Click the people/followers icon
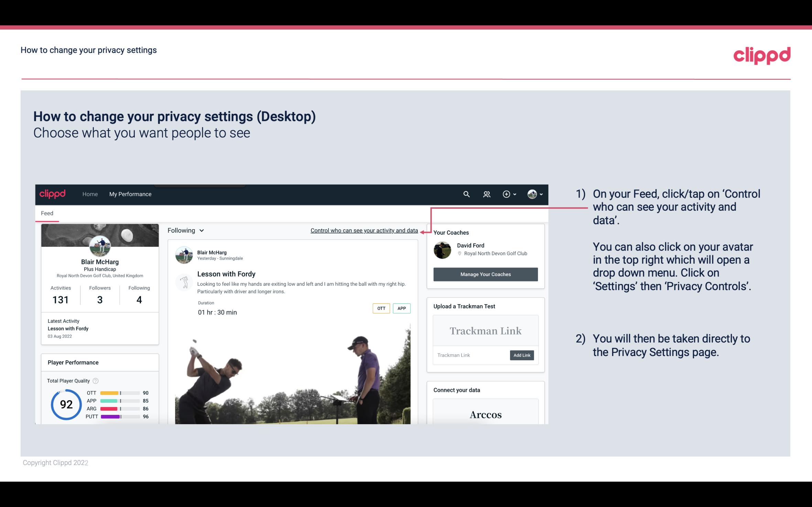This screenshot has width=812, height=507. (486, 194)
